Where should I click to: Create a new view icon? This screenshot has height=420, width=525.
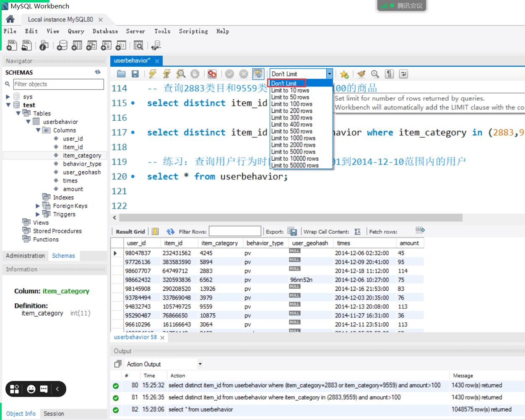click(x=91, y=45)
